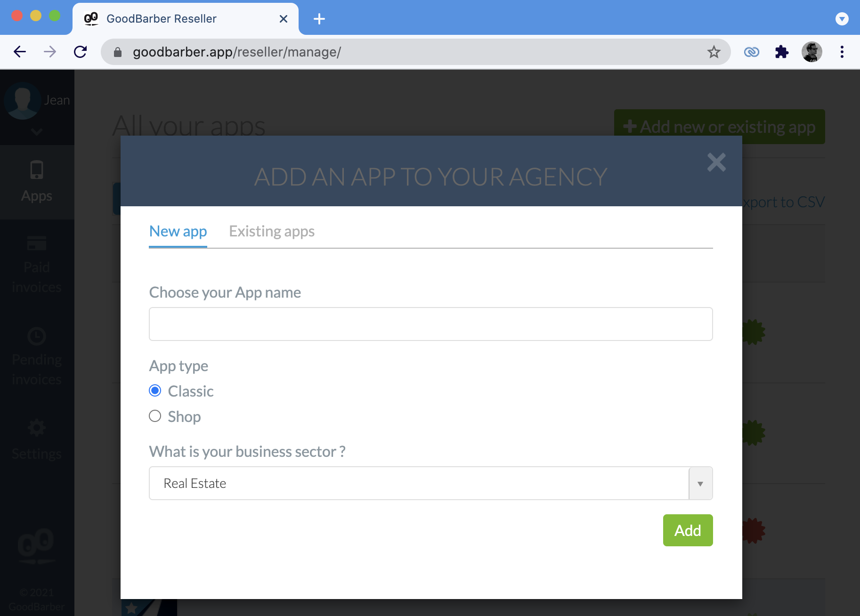Open the Real Estate sector select box
The width and height of the screenshot is (860, 616).
[419, 484]
